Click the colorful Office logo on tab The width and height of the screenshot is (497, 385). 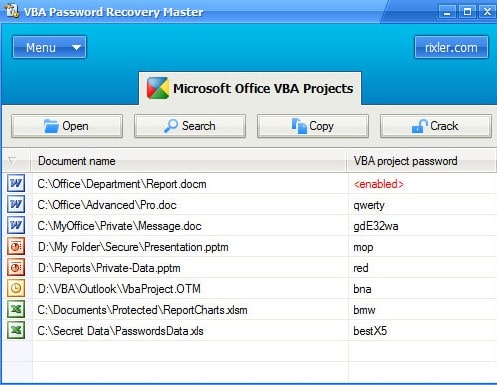click(x=158, y=88)
